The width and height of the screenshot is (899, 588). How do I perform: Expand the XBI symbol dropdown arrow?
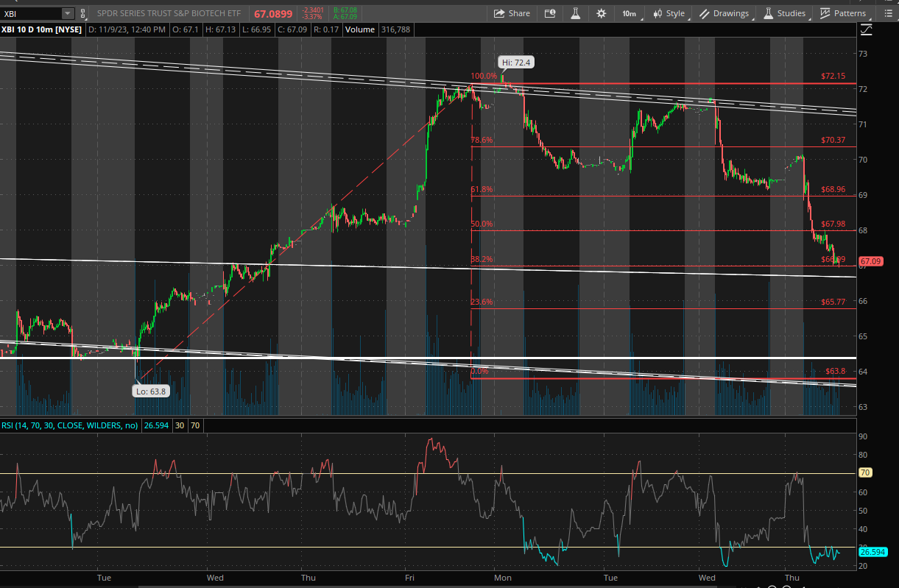68,13
